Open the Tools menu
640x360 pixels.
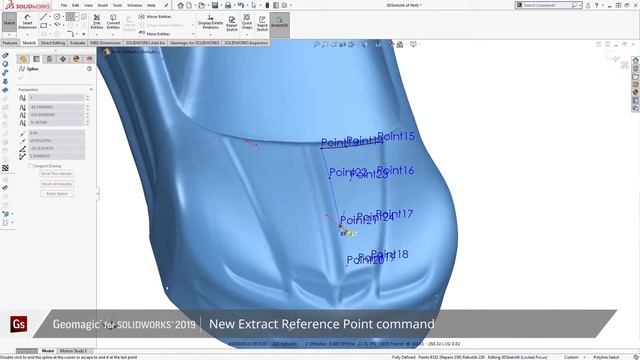[117, 5]
